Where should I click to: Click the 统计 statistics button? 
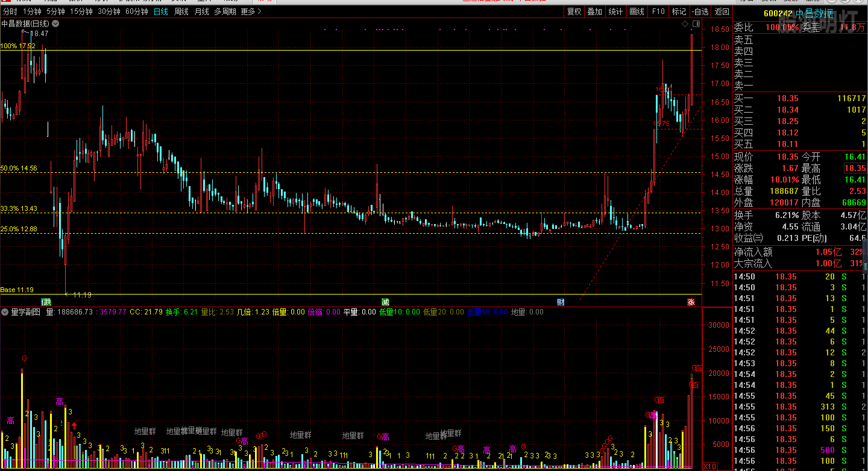[615, 11]
